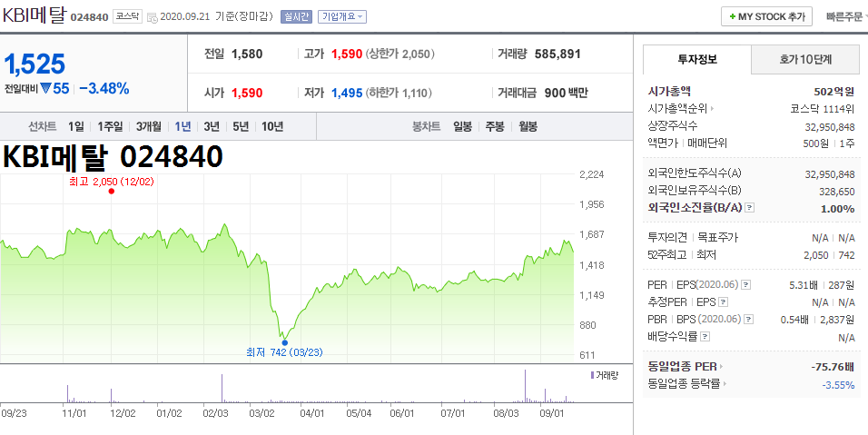
Task: Click the help icon next to 배당수익률
Action: (x=705, y=337)
